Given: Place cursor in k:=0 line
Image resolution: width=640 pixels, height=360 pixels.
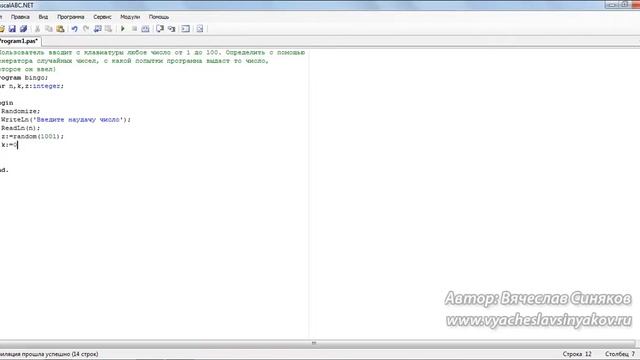Looking at the screenshot, I should tap(9, 145).
